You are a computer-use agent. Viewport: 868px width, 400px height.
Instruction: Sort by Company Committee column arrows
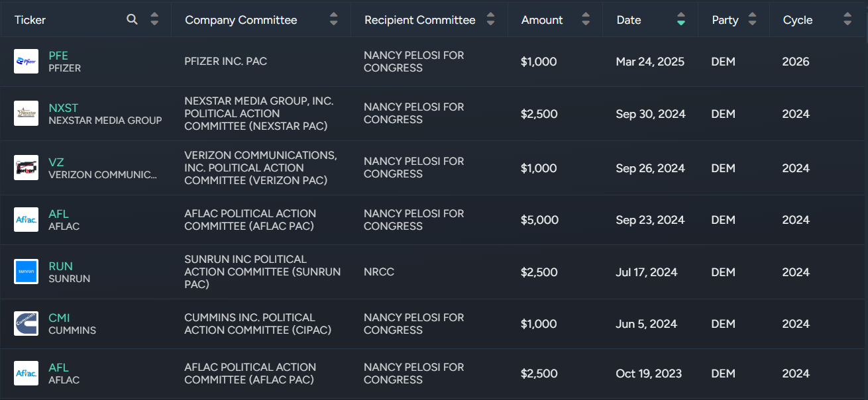coord(334,20)
